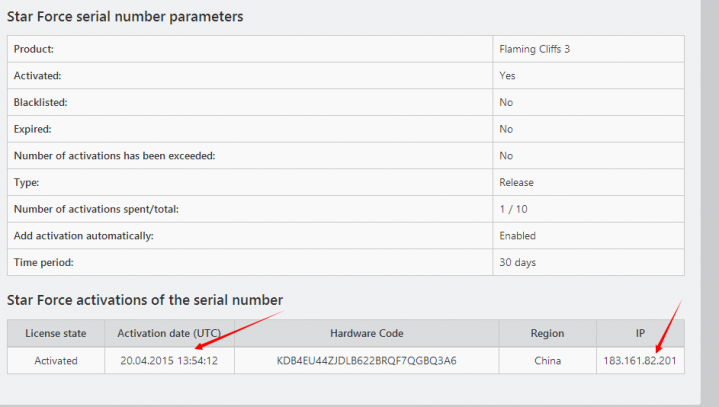Click the "IP" column header
719x407 pixels.
point(640,333)
